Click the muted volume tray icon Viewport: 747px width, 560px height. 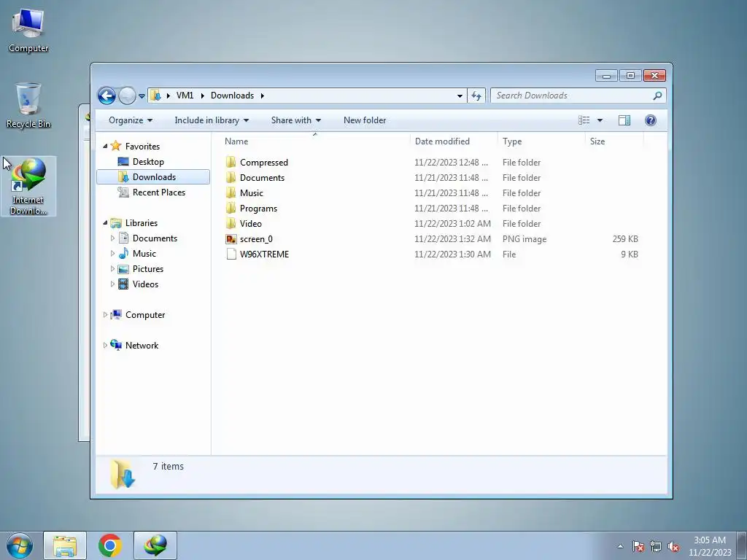tap(673, 547)
